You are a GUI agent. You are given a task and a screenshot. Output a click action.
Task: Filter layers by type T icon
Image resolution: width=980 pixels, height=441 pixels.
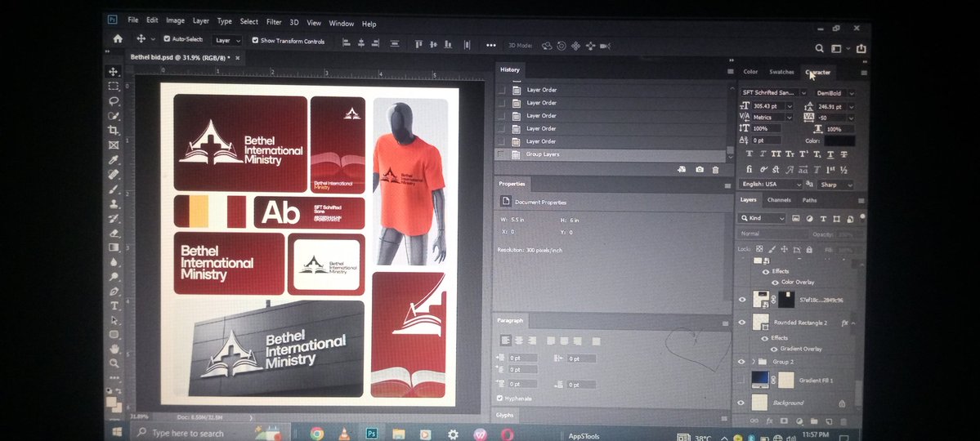pyautogui.click(x=823, y=219)
